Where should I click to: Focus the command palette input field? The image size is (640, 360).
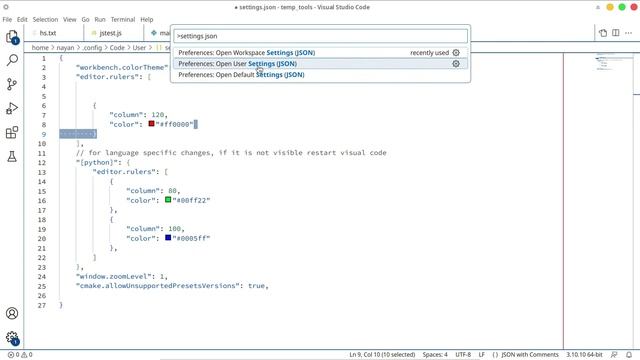click(x=320, y=36)
